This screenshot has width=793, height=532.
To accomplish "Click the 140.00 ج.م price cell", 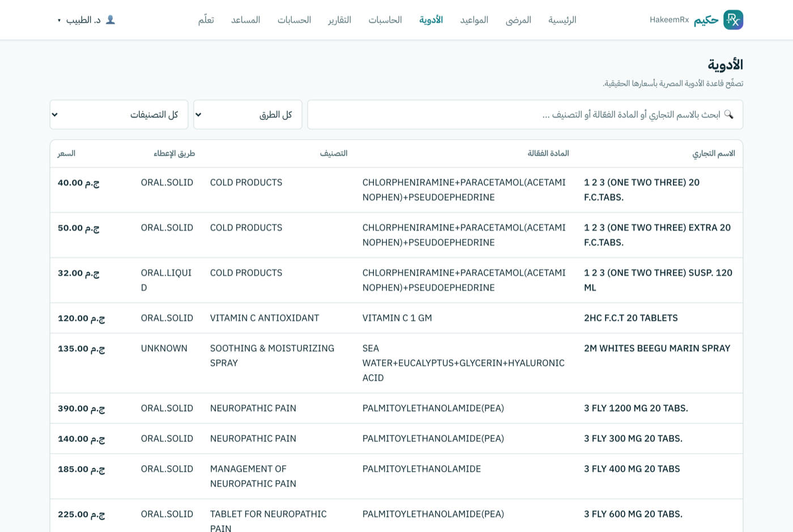I will click(x=81, y=439).
